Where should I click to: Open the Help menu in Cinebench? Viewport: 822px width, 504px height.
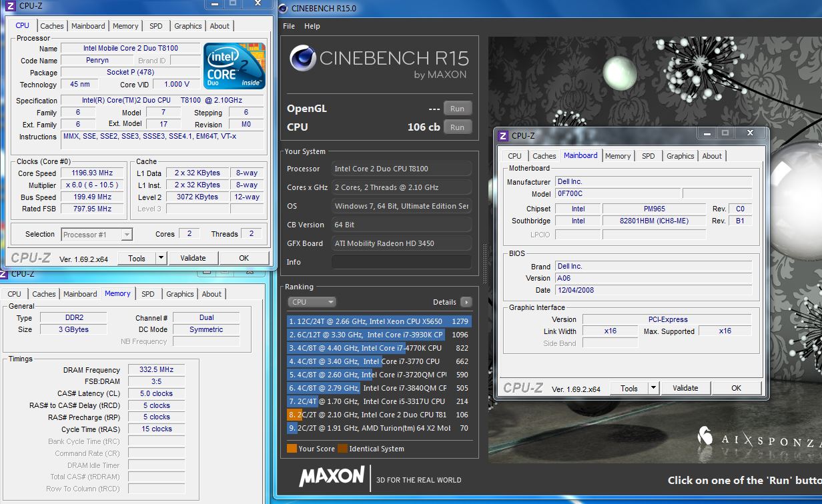312,26
